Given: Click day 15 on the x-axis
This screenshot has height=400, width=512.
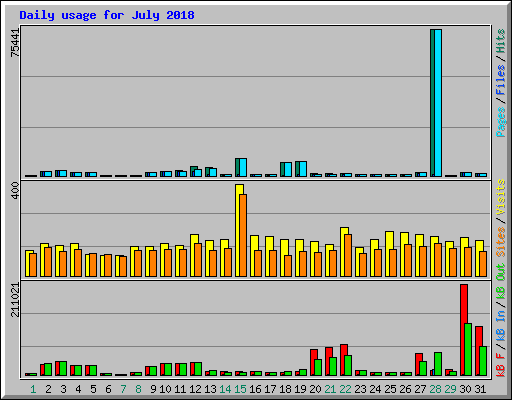Looking at the screenshot, I should (240, 389).
